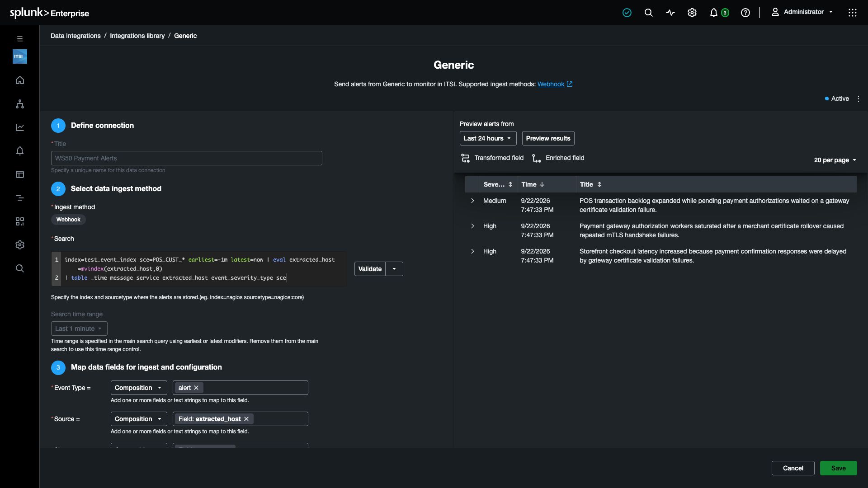Click the Generic breadcrumb item
The width and height of the screenshot is (868, 488).
(x=185, y=36)
